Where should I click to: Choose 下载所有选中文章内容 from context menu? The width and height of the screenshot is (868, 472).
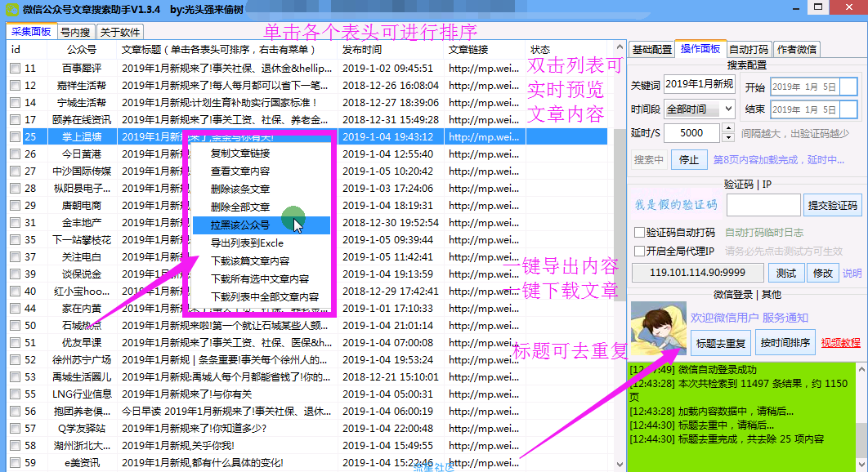click(x=261, y=279)
